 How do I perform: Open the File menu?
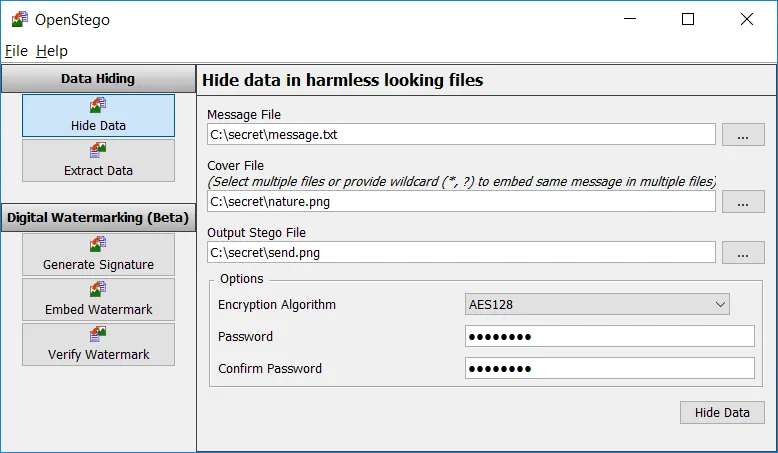[17, 51]
